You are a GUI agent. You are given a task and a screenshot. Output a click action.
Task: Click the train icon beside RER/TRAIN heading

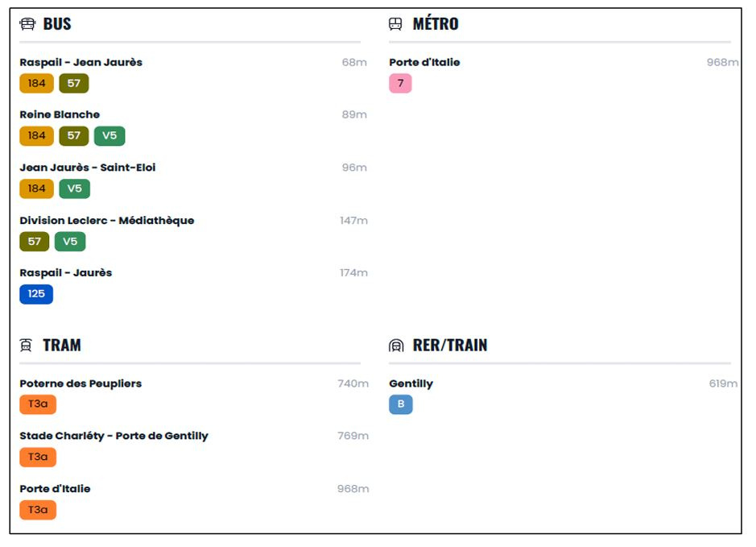tap(396, 346)
